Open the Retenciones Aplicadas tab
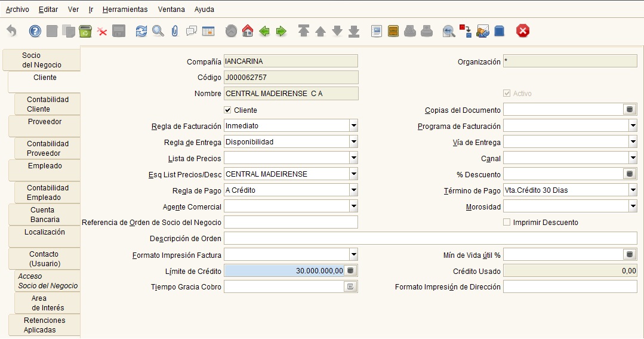 click(44, 325)
